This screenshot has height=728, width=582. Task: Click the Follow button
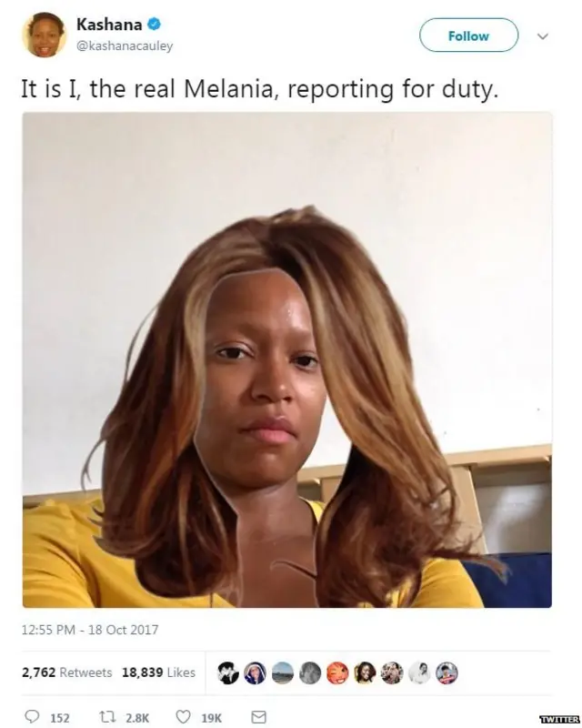[468, 35]
